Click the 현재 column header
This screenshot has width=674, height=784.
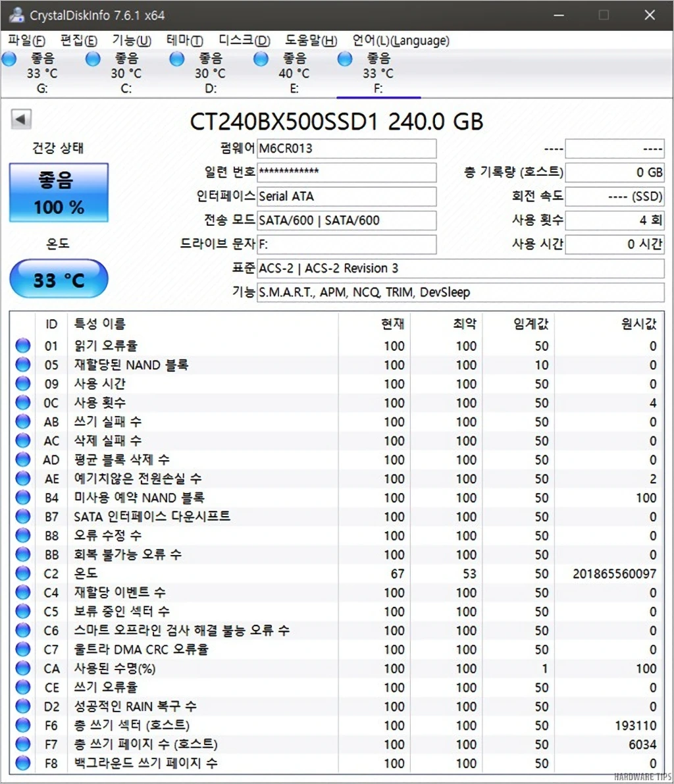coord(392,324)
